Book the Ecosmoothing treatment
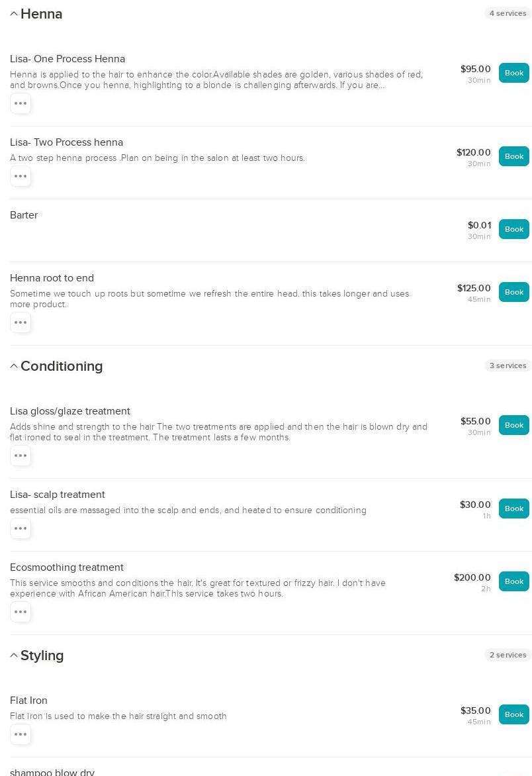532x776 pixels. [513, 581]
